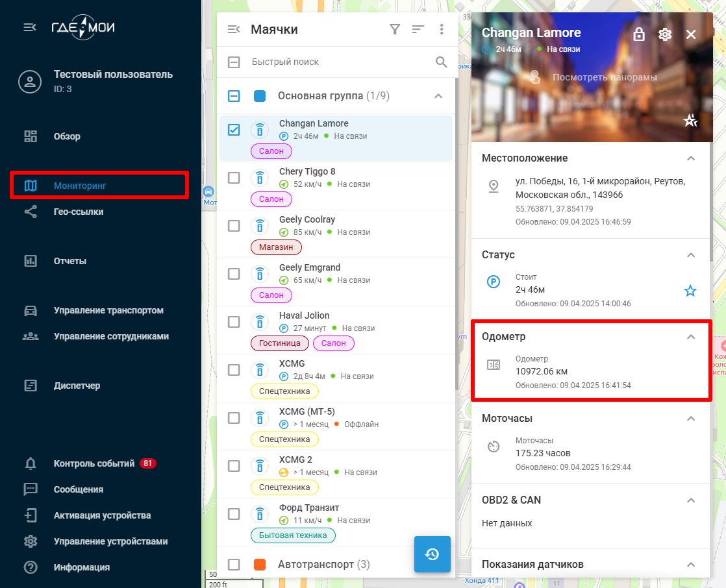Click the search magnifier icon
This screenshot has height=588, width=726.
[442, 62]
